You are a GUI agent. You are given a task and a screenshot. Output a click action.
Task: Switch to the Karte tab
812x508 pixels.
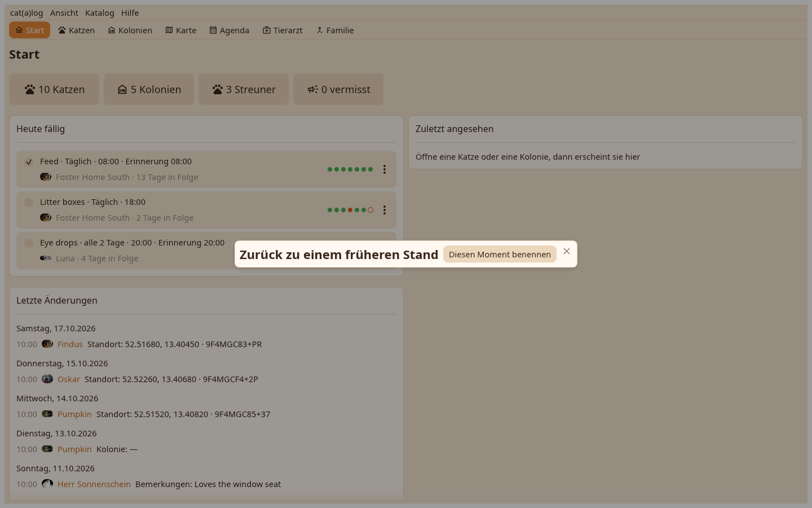tap(181, 30)
